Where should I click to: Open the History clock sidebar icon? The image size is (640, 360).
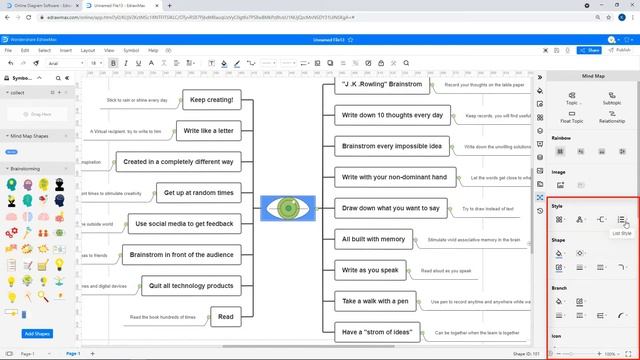(x=540, y=211)
